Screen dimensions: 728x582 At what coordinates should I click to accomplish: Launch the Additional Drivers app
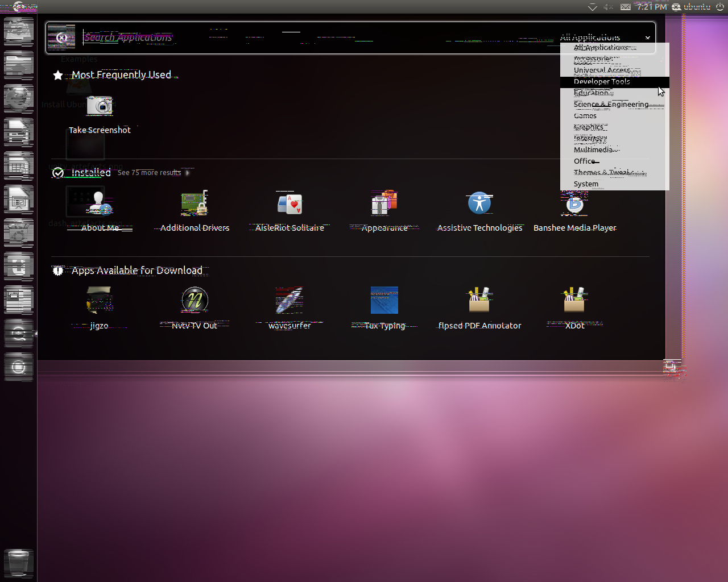[x=195, y=204]
